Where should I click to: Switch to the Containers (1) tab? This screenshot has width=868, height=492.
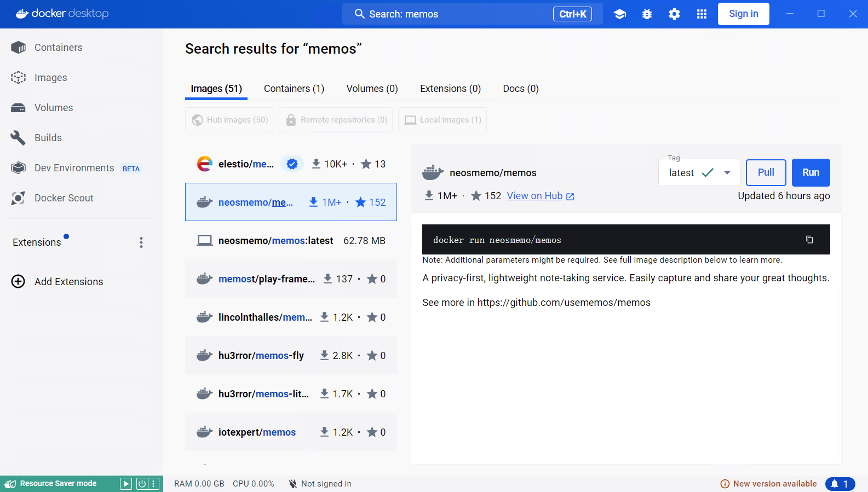coord(294,89)
